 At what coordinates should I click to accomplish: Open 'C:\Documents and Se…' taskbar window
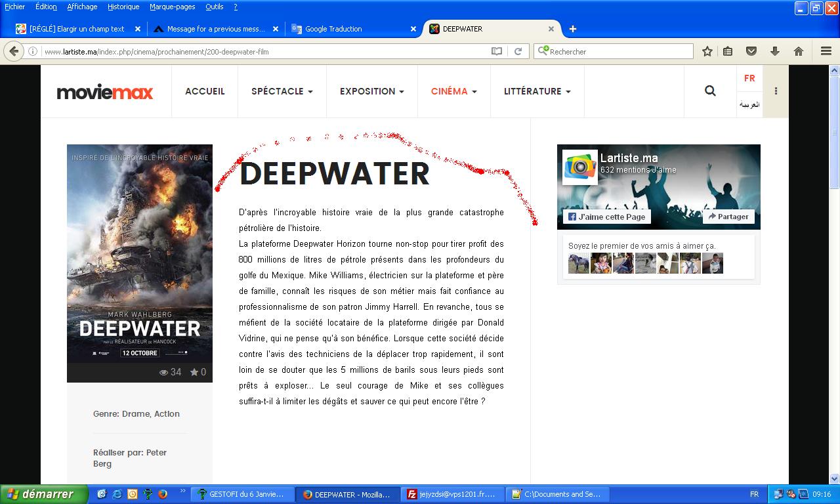coord(557,494)
